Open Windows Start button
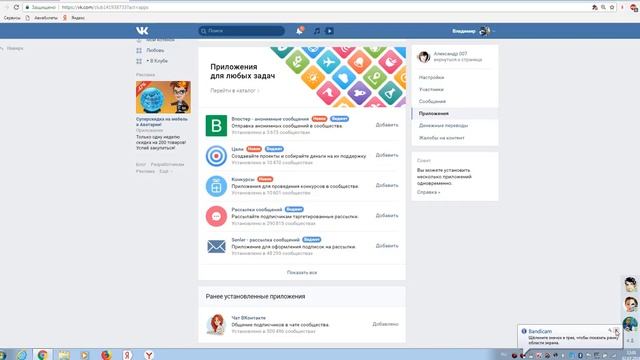The height and width of the screenshot is (360, 640). coord(2,355)
